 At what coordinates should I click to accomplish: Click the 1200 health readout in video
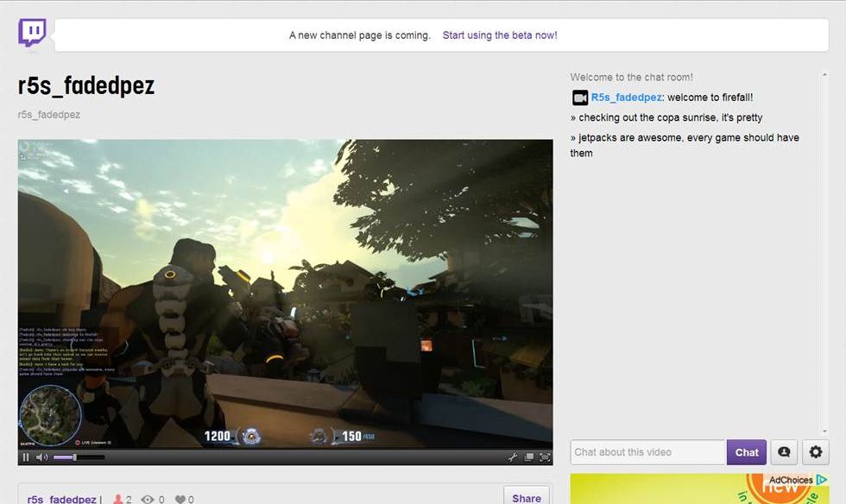pos(217,436)
